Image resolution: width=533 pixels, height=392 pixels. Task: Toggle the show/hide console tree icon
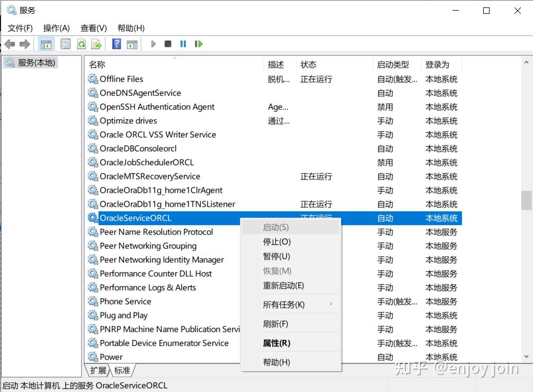coord(46,44)
